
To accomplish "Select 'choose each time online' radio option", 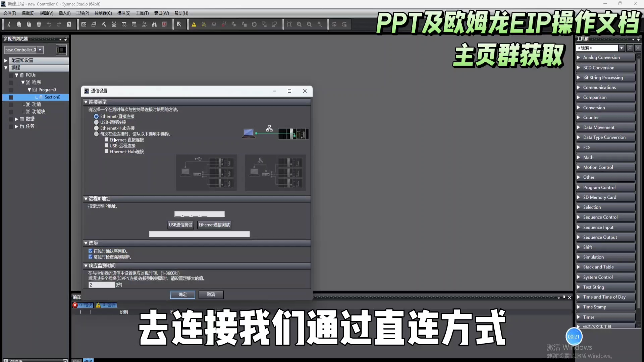I will point(96,134).
